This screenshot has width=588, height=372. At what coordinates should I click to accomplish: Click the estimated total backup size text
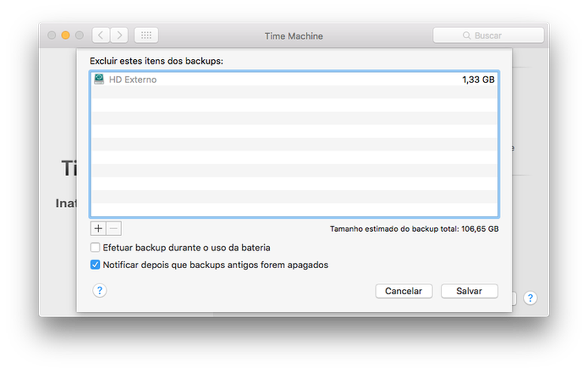[x=414, y=229]
